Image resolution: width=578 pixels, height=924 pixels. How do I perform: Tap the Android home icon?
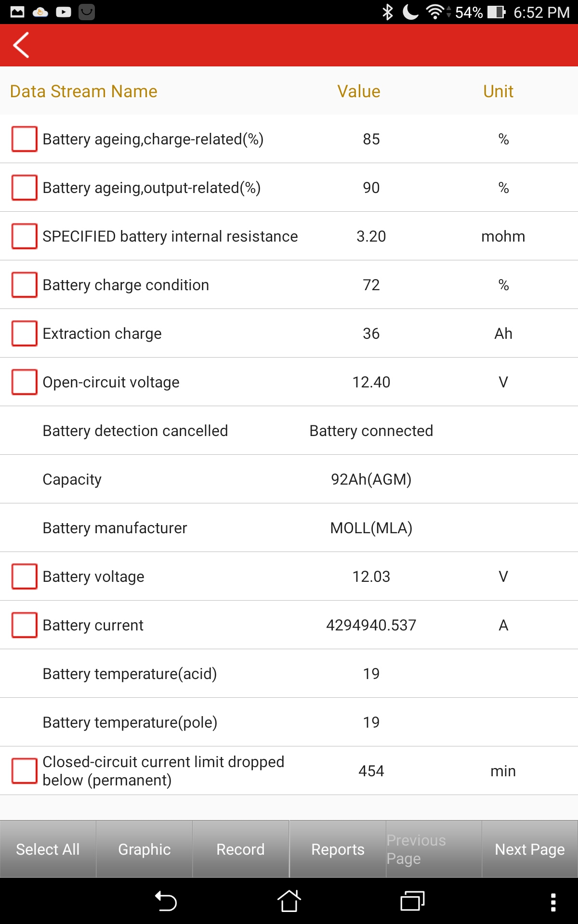[289, 901]
